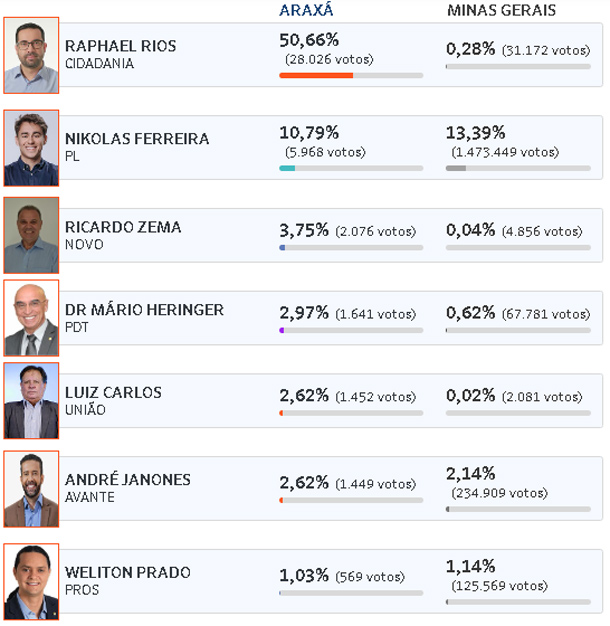610x626 pixels.
Task: Open the NIKOLAS FERREIRA name link
Action: [137, 139]
